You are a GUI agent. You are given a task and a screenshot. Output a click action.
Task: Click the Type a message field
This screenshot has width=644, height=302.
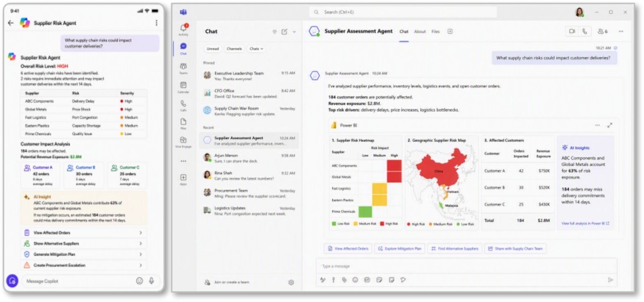point(466,266)
